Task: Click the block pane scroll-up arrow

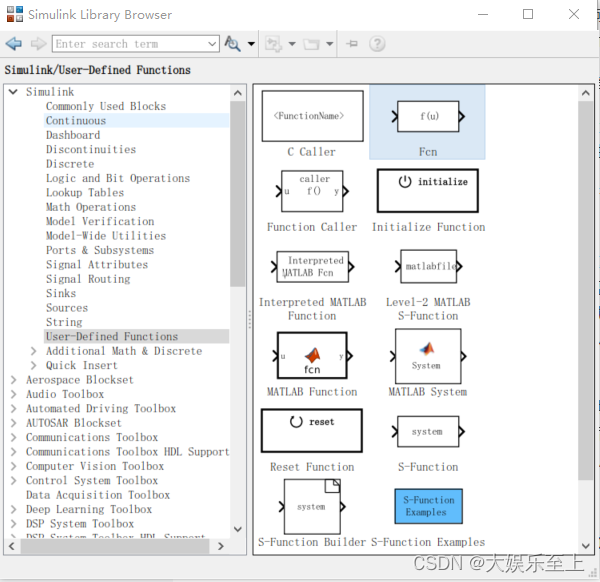Action: click(585, 93)
